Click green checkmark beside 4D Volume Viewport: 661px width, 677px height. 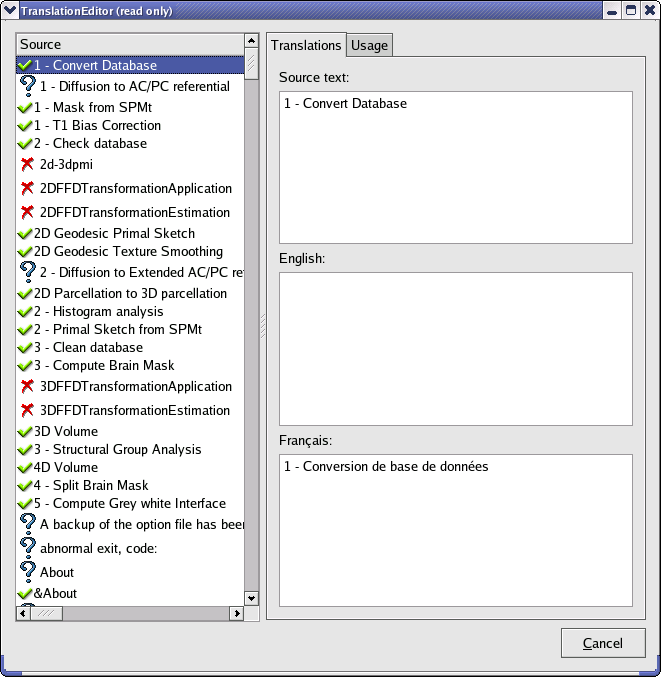(x=25, y=468)
